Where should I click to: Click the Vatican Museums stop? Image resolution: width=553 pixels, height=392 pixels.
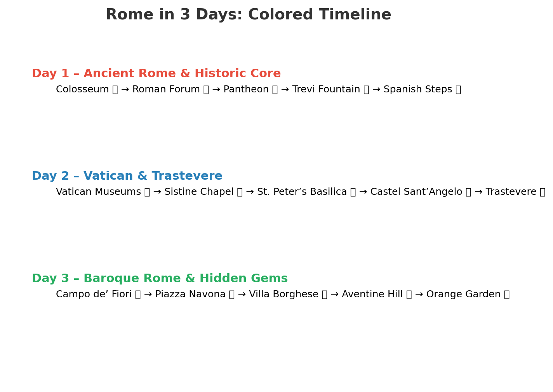point(98,192)
